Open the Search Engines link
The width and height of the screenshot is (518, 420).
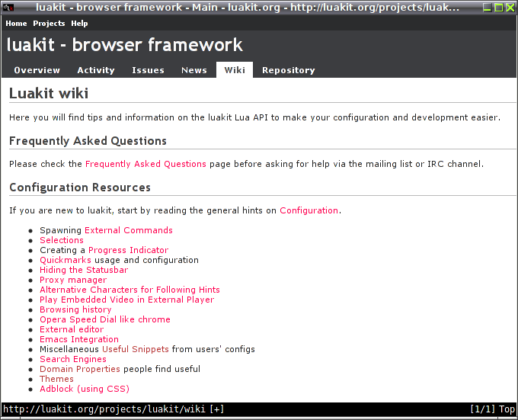coord(73,359)
